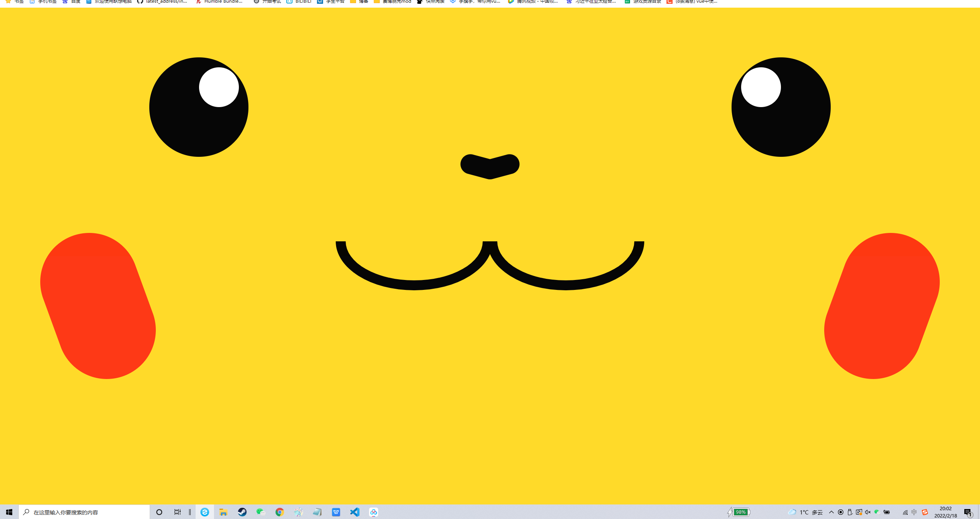
Task: Toggle the Chinese input method indicator
Action: click(914, 512)
